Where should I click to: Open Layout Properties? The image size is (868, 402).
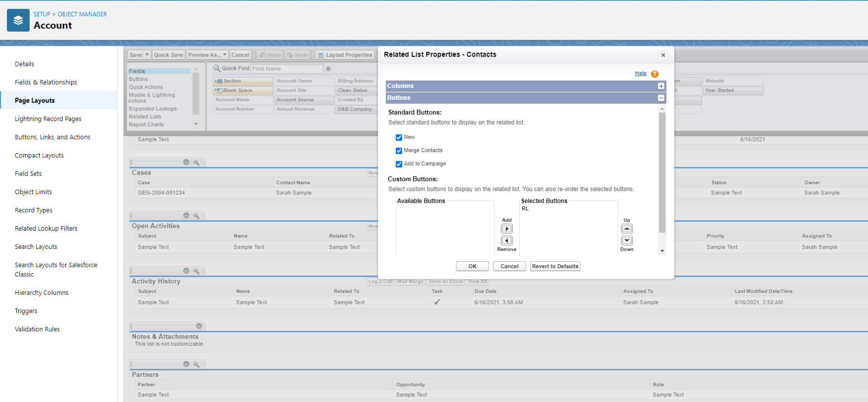[x=345, y=55]
